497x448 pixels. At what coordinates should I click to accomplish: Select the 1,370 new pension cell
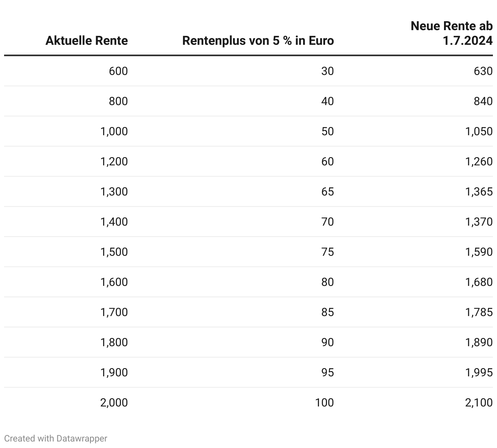pyautogui.click(x=479, y=222)
